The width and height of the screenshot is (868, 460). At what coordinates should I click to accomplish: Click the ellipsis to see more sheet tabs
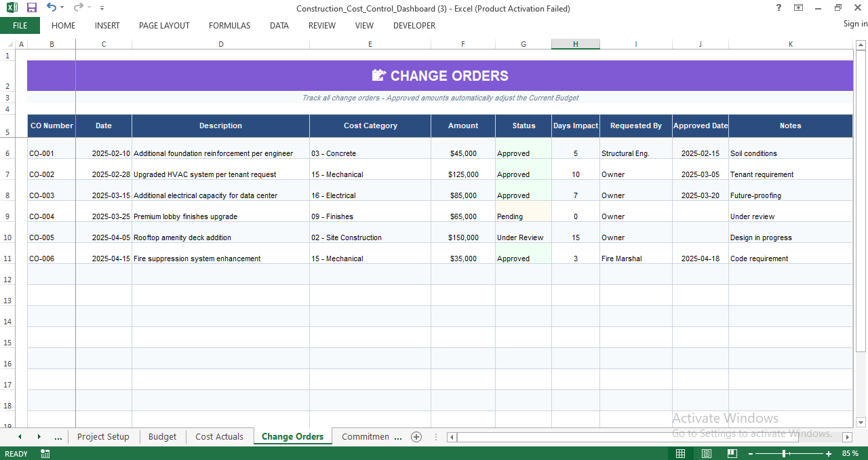(58, 437)
